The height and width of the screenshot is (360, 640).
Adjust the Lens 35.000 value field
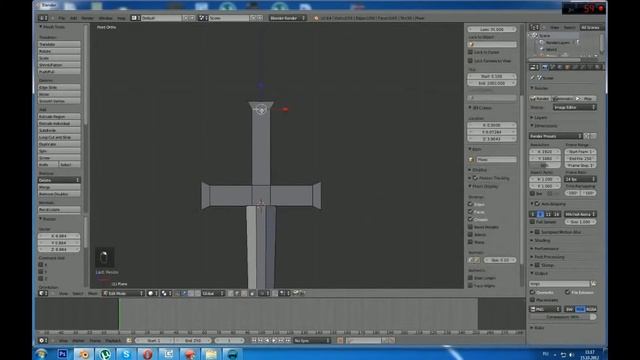[492, 29]
